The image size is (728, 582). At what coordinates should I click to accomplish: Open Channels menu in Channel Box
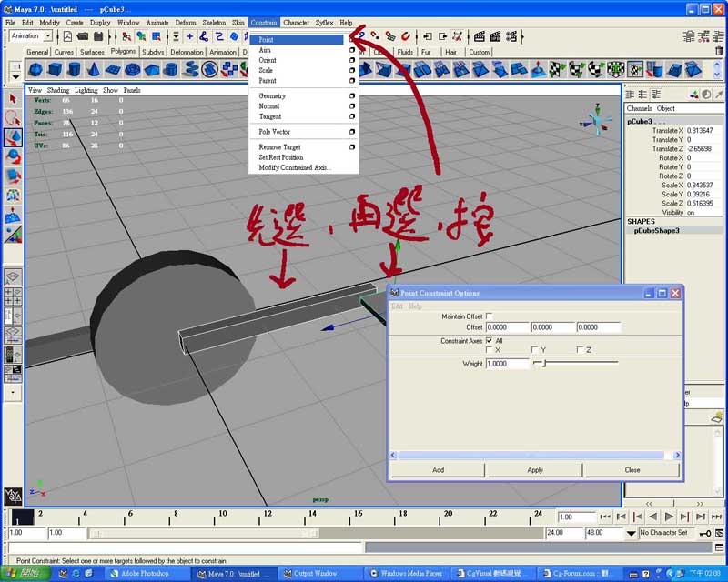(x=640, y=108)
